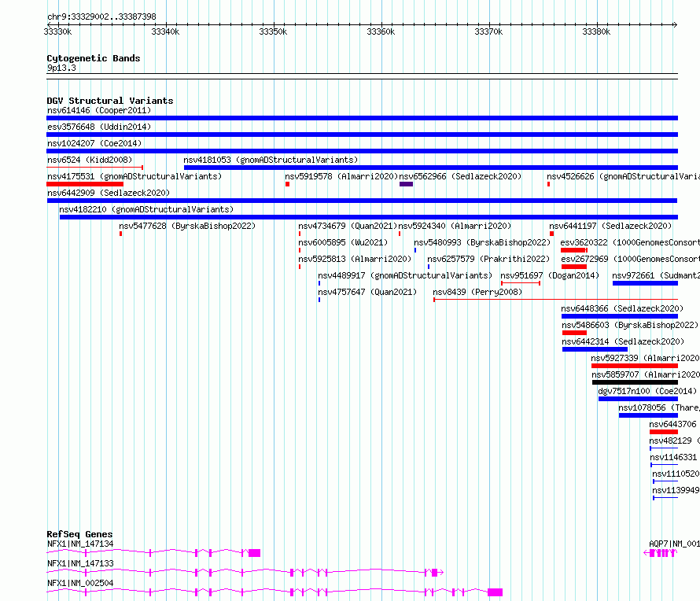
Task: Click the long red nsv8439 variant line
Action: 555,300
